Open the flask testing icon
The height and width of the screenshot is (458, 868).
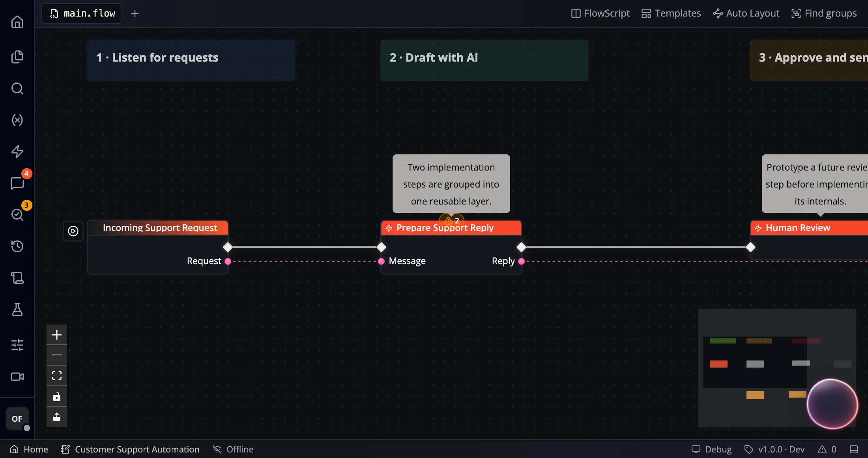(x=17, y=310)
